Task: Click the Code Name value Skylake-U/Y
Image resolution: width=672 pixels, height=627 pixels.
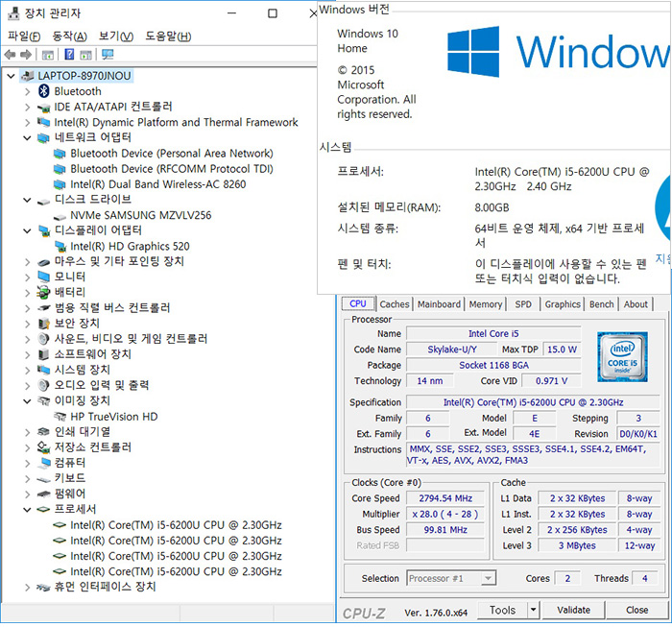Action: (x=452, y=350)
